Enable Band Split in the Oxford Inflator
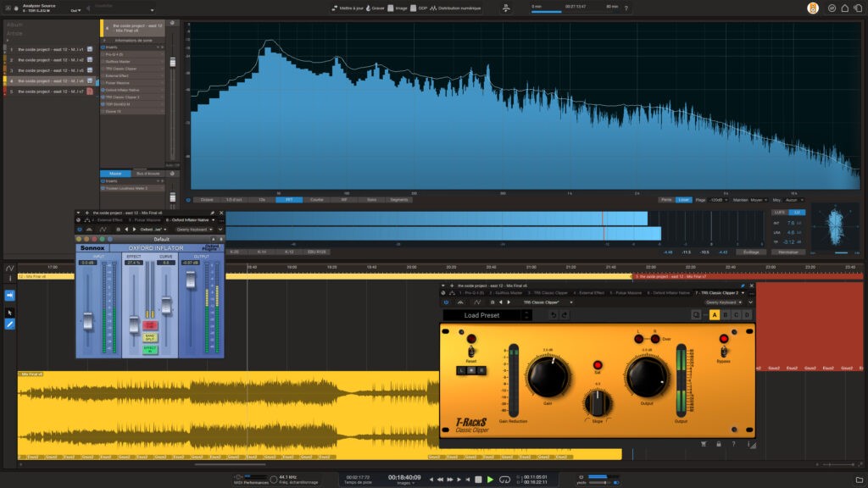The image size is (868, 488). pyautogui.click(x=151, y=337)
